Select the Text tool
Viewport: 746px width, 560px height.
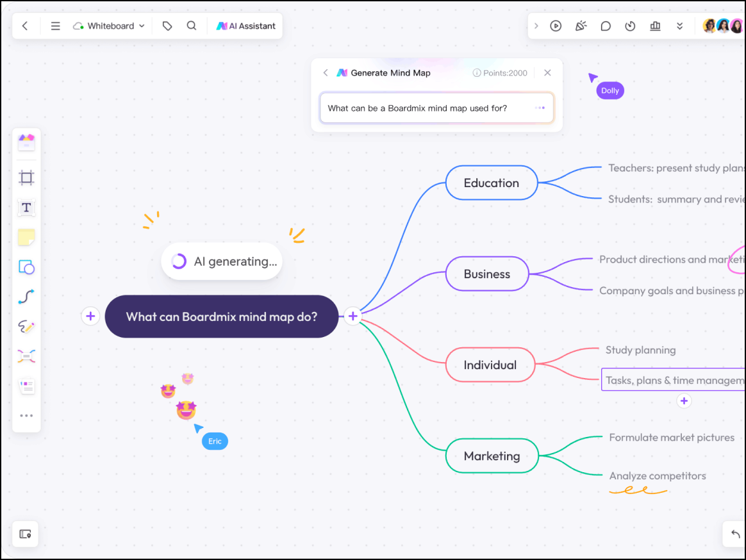tap(27, 208)
